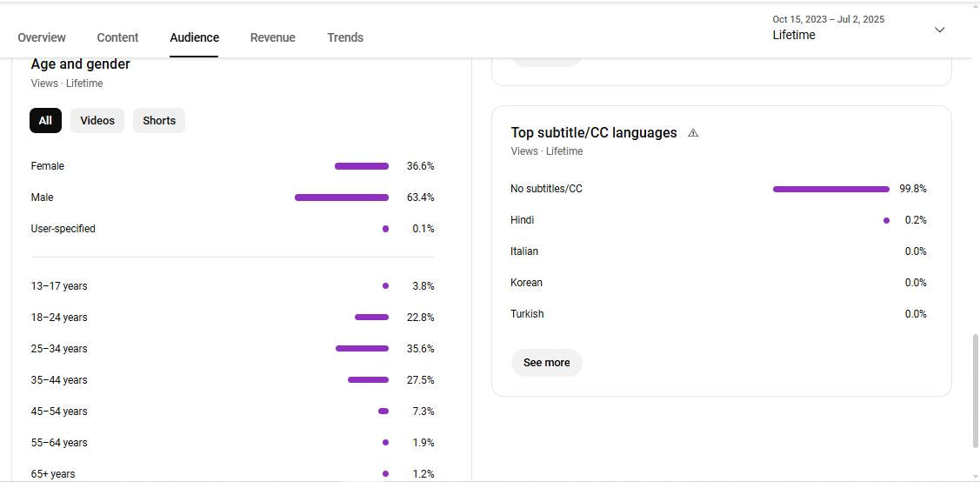This screenshot has height=482, width=980.
Task: Open the Trends tab
Action: click(345, 37)
